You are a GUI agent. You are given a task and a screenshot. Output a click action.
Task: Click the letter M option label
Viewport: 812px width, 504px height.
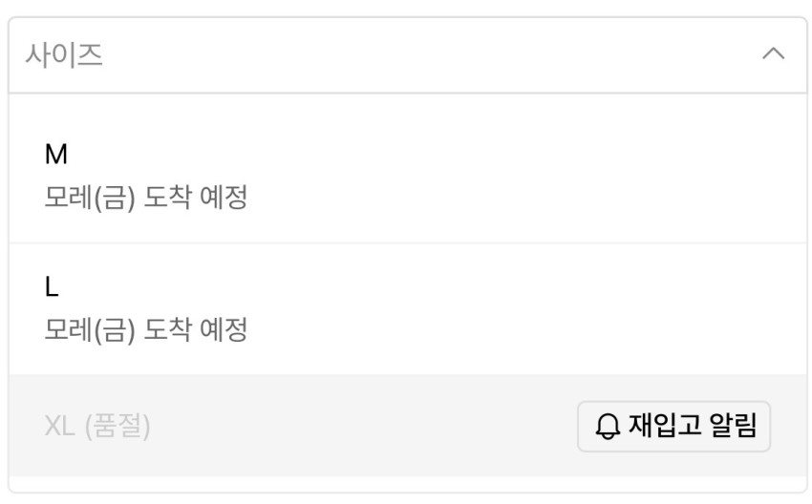55,154
